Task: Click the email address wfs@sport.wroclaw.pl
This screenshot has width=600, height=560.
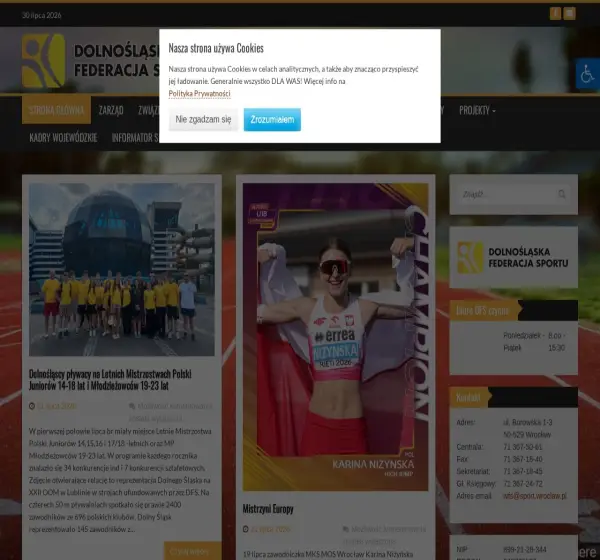Action: click(535, 496)
